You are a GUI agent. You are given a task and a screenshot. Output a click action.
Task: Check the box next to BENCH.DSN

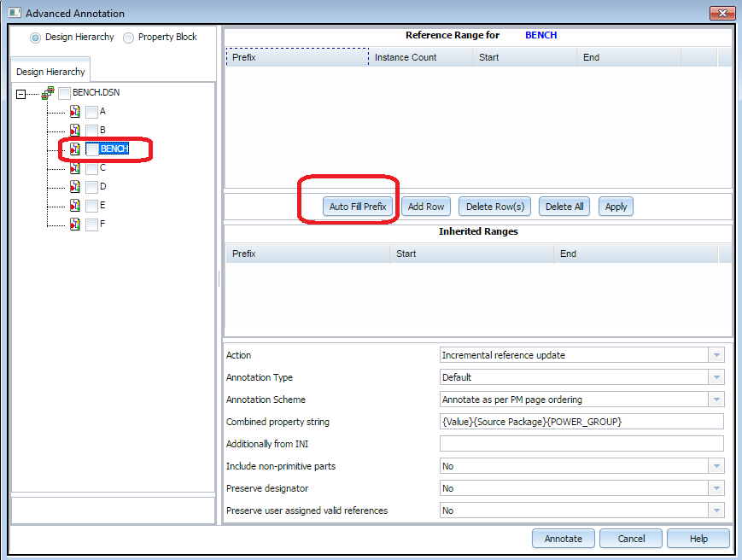pos(64,92)
